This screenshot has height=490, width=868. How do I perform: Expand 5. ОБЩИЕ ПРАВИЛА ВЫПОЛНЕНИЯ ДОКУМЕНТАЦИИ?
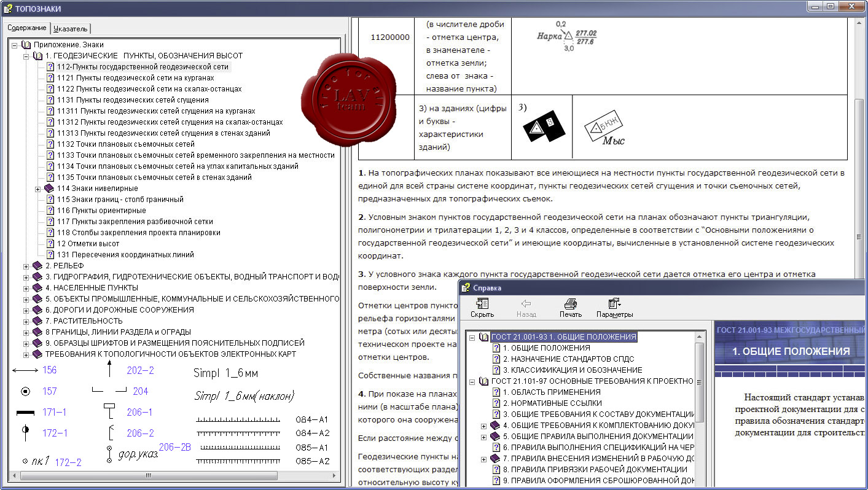483,437
